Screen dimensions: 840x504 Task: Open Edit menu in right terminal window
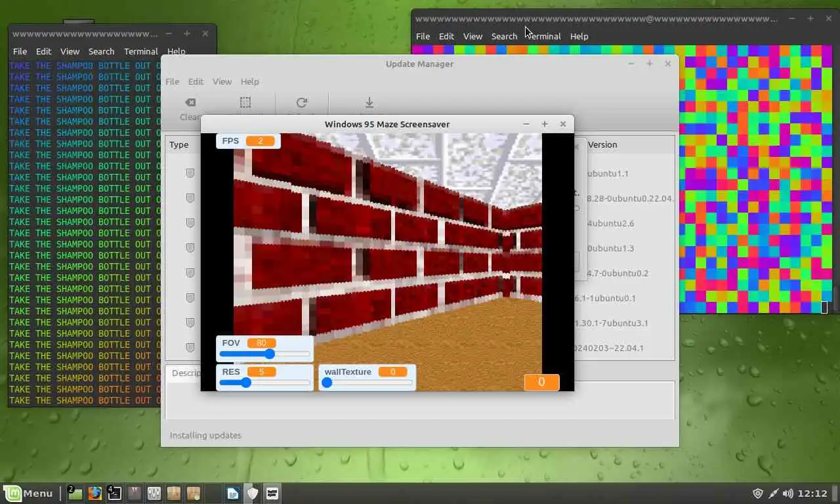(x=446, y=36)
